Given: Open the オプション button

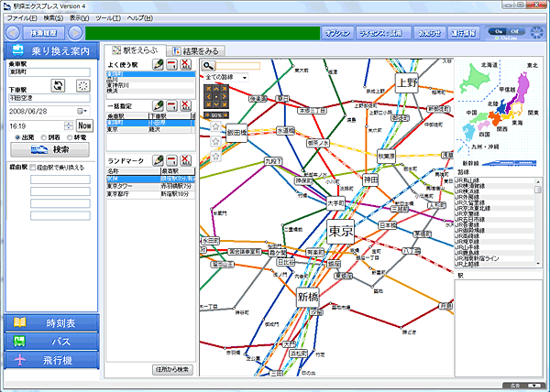Looking at the screenshot, I should coord(337,33).
